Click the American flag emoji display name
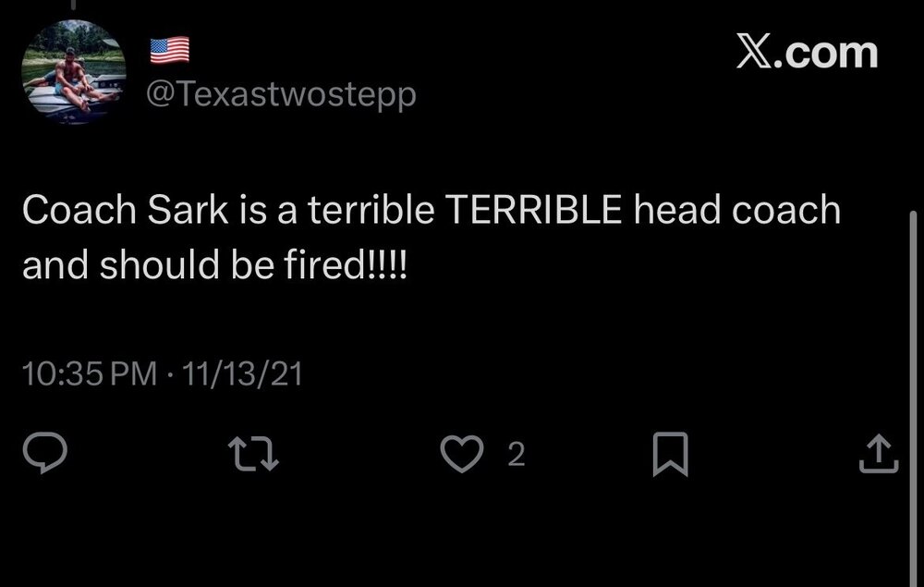The width and height of the screenshot is (924, 587). (169, 49)
